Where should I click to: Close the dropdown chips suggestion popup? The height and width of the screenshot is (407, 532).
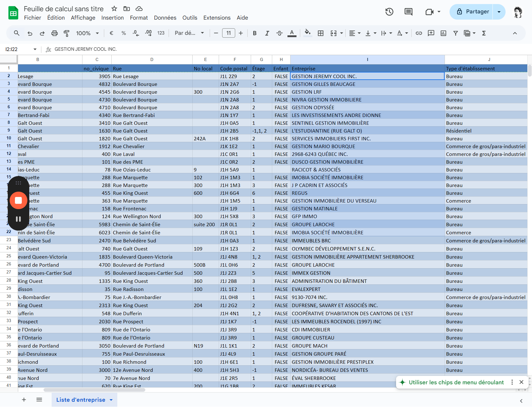521,382
